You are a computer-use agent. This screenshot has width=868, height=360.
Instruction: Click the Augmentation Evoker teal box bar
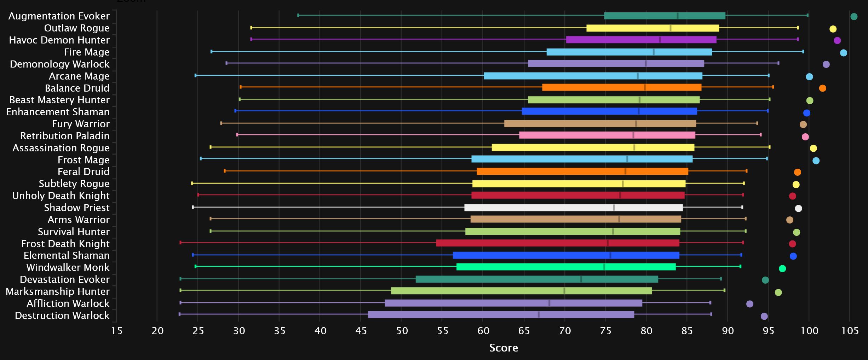[665, 16]
